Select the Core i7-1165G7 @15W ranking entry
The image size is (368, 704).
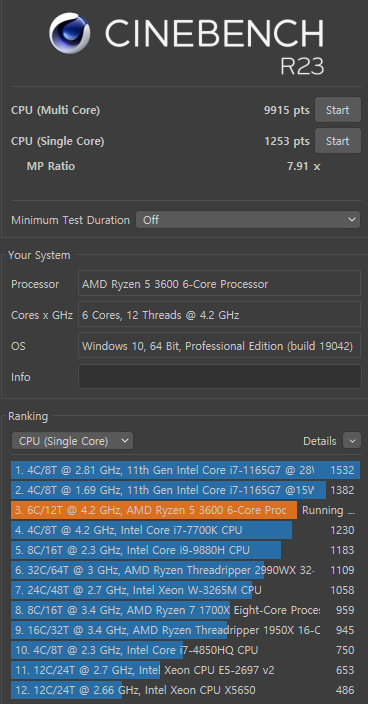pos(185,490)
